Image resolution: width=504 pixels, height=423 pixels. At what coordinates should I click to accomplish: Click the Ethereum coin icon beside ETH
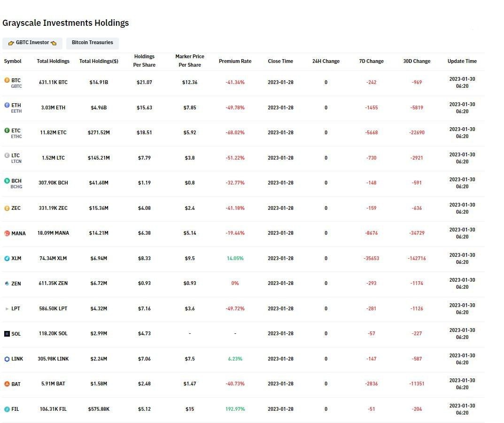tap(7, 105)
